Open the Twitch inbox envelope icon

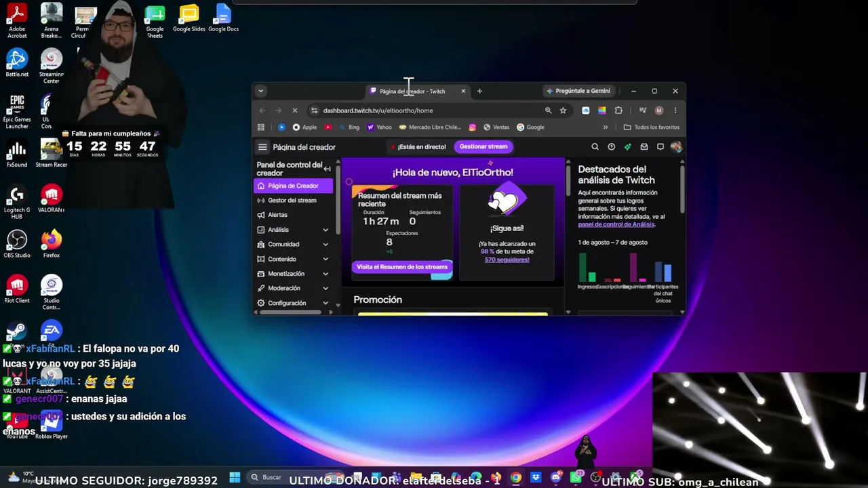pos(644,147)
